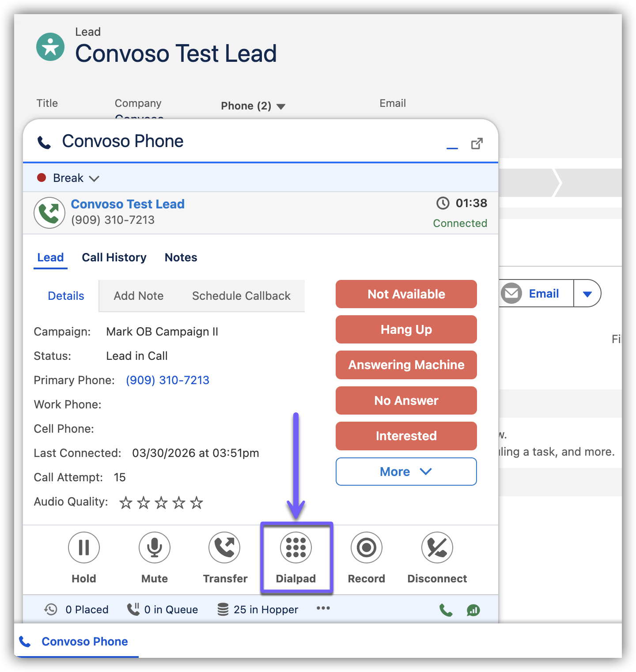Screen dimensions: 636x672
Task: Open the Phone (2) dropdown arrow
Action: click(x=281, y=106)
